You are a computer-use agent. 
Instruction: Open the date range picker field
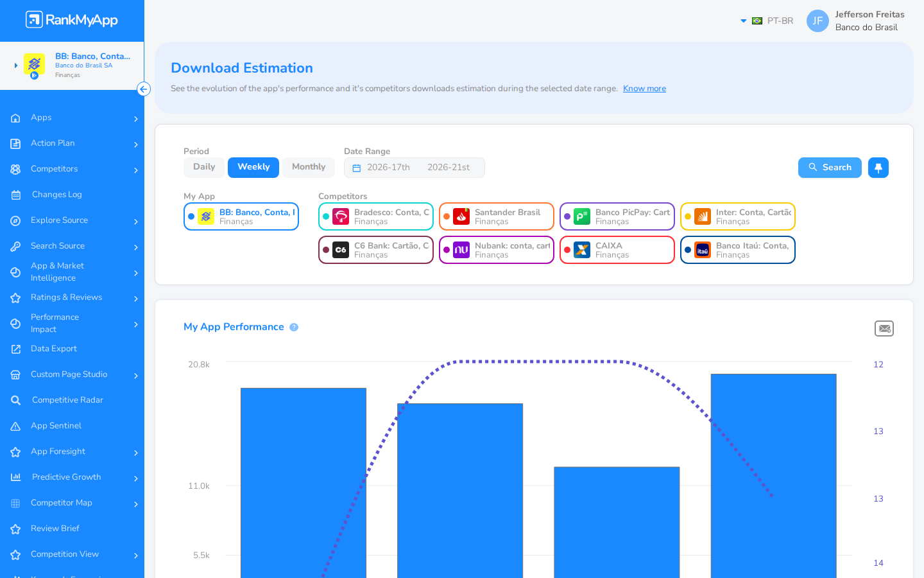click(x=415, y=168)
